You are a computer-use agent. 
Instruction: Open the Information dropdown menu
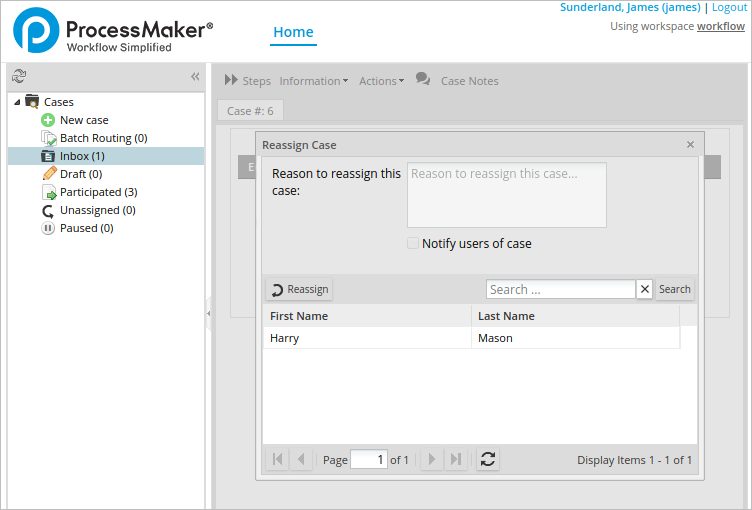(x=313, y=81)
